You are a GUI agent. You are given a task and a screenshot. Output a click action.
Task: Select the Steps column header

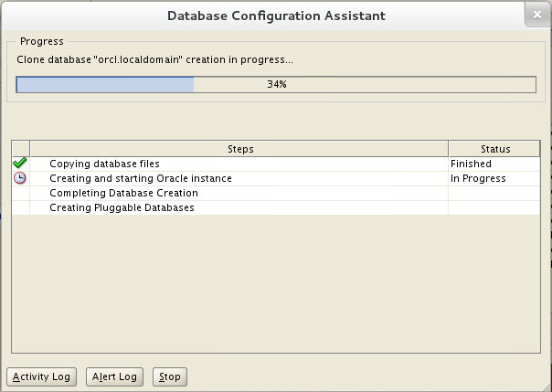point(239,149)
